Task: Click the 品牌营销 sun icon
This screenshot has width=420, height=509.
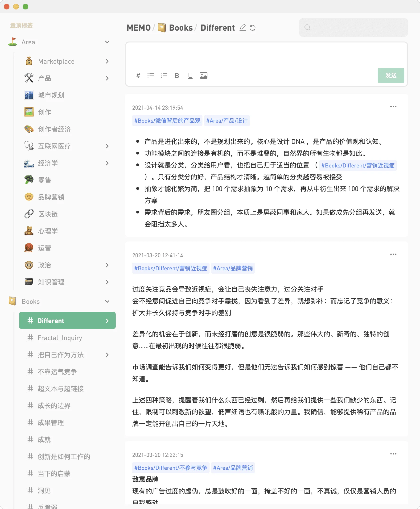Action: [29, 197]
